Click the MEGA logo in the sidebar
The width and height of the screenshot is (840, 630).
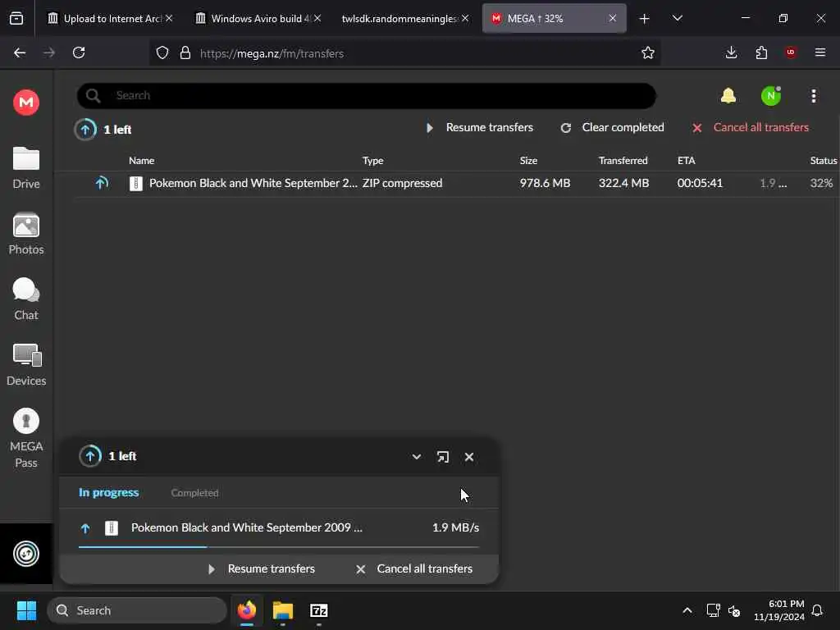[26, 103]
